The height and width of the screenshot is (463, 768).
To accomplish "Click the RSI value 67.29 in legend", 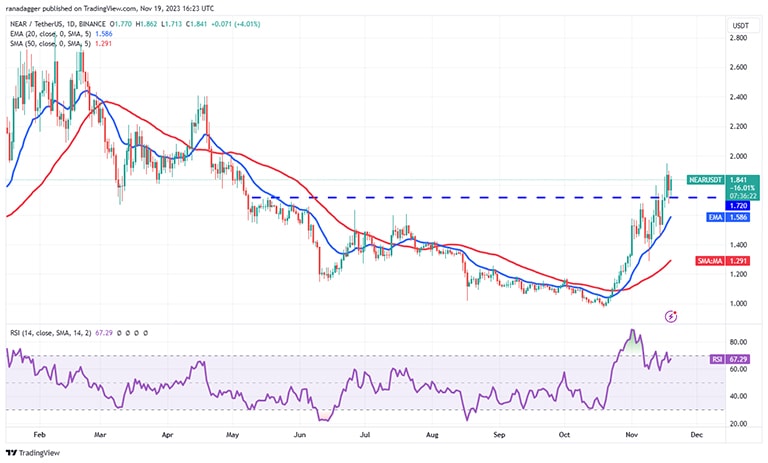I will pos(103,333).
